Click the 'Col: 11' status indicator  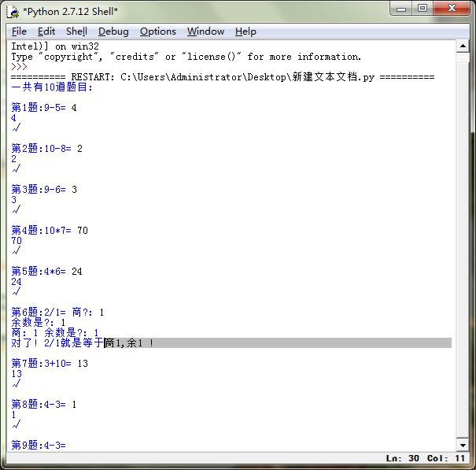pos(446,458)
